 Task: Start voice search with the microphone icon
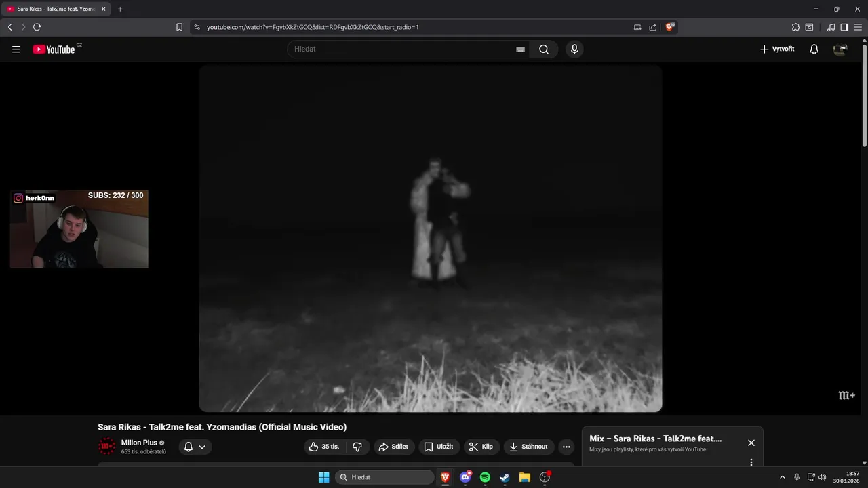[x=574, y=49]
